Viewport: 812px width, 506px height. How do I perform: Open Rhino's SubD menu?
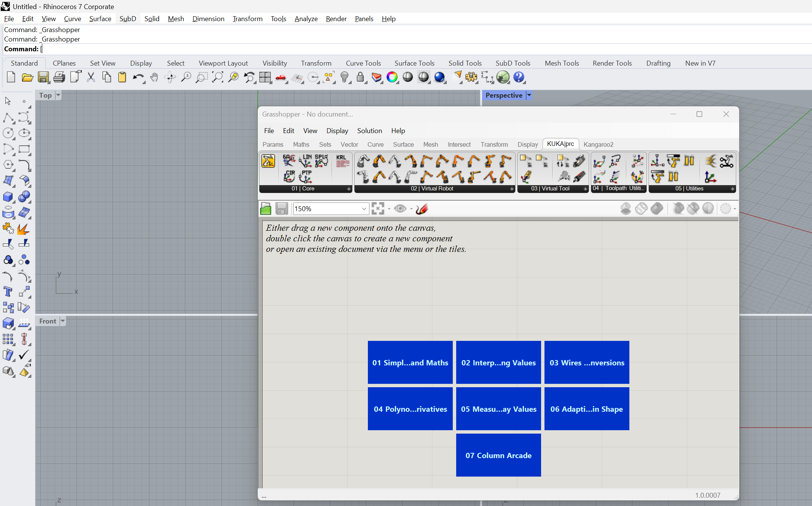click(128, 18)
